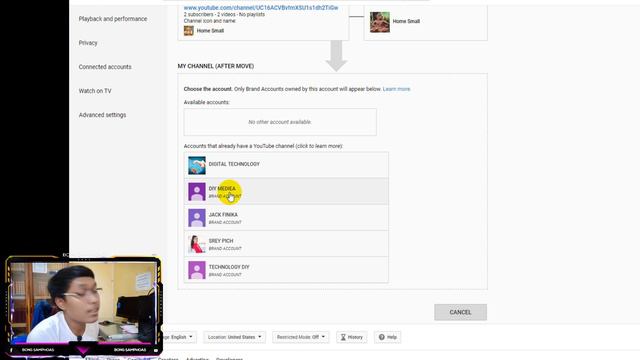Open Playback and performance settings

(x=113, y=19)
